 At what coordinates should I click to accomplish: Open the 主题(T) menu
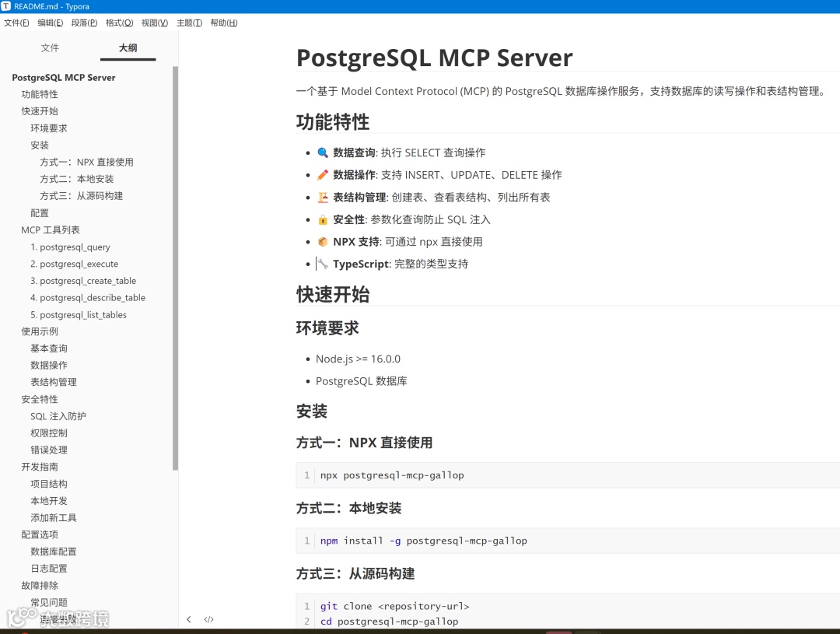pos(190,23)
